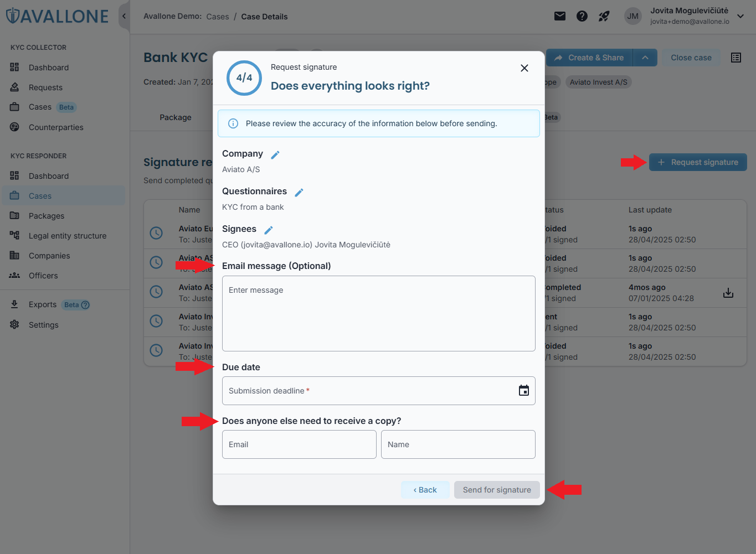Click the Settings gear icon

point(15,325)
